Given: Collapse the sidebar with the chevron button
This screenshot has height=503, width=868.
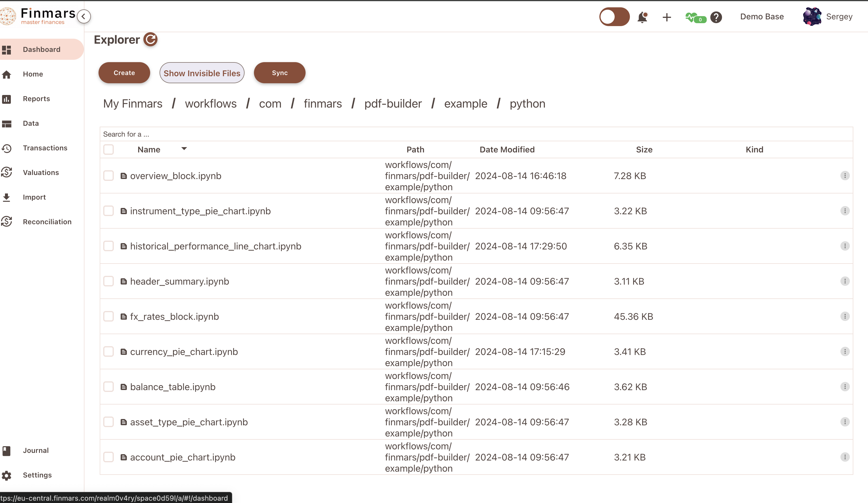Looking at the screenshot, I should (x=84, y=16).
